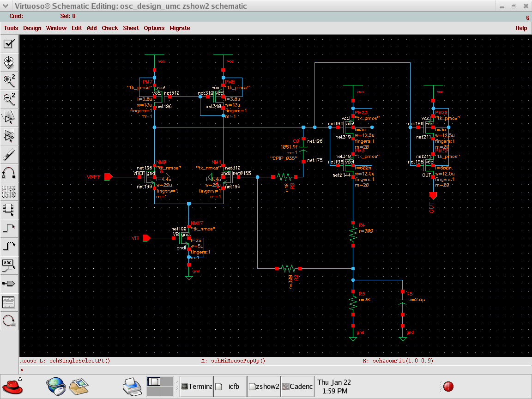Activate the Stretch tool icon
The width and height of the screenshot is (532, 399).
pos(9,117)
